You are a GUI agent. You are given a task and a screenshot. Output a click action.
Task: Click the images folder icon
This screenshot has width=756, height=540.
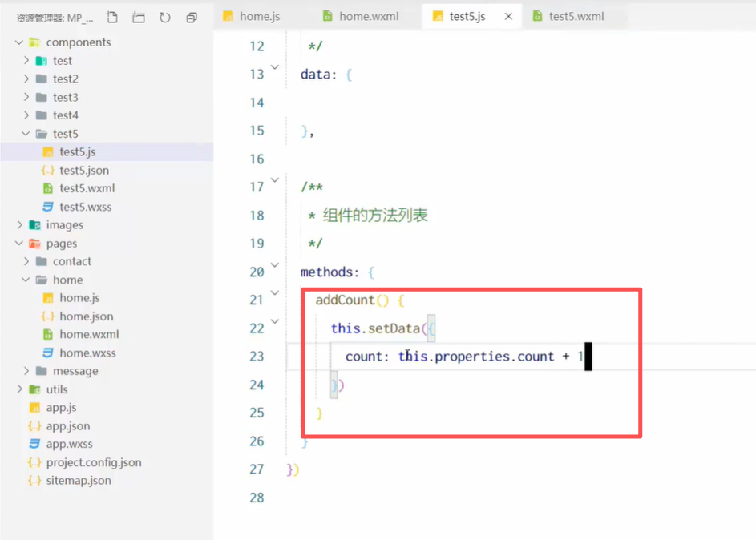(x=34, y=225)
